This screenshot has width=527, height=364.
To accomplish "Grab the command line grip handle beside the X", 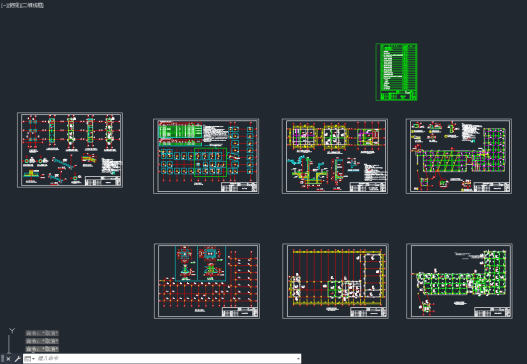I will tap(2, 359).
